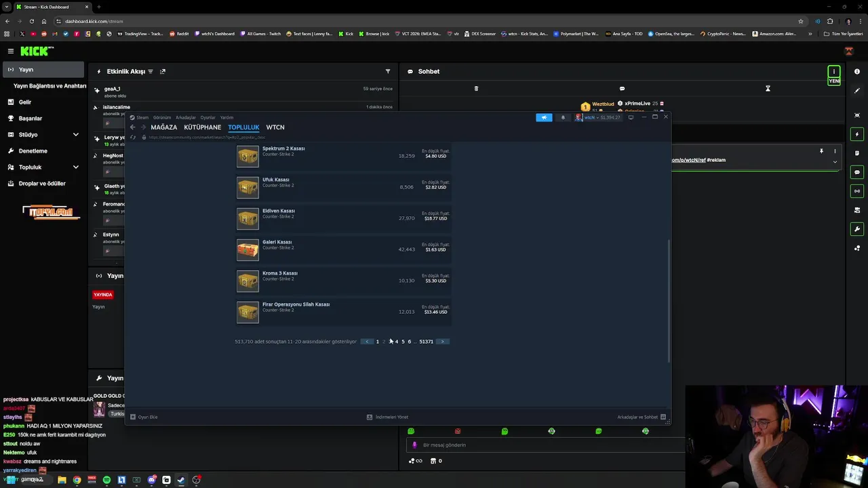
Task: Open Chrome from the taskbar
Action: click(x=77, y=480)
